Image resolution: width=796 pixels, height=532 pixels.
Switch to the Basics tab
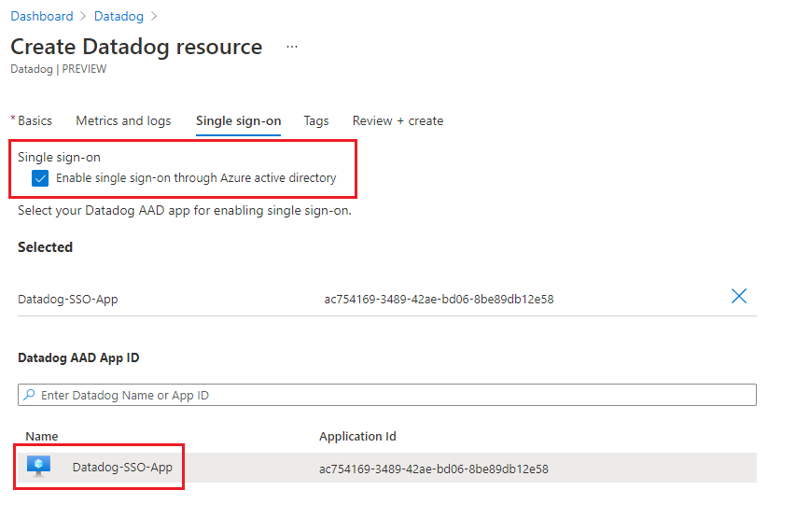pos(35,120)
